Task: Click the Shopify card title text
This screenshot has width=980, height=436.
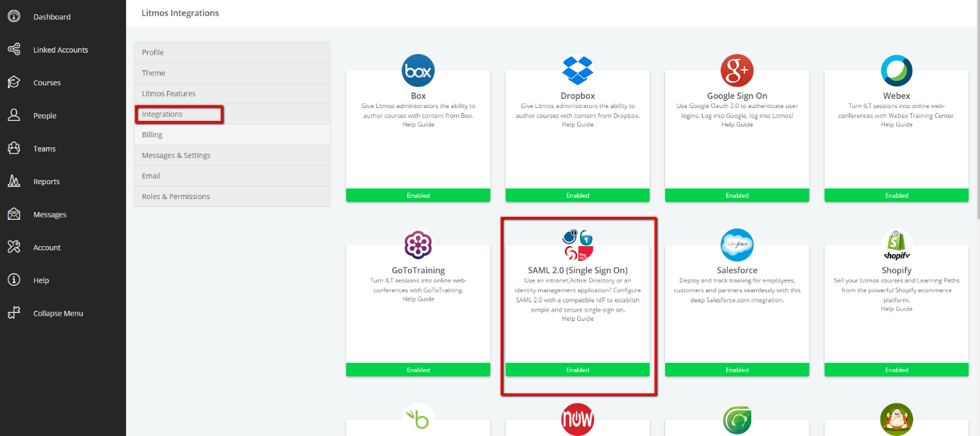Action: point(896,270)
